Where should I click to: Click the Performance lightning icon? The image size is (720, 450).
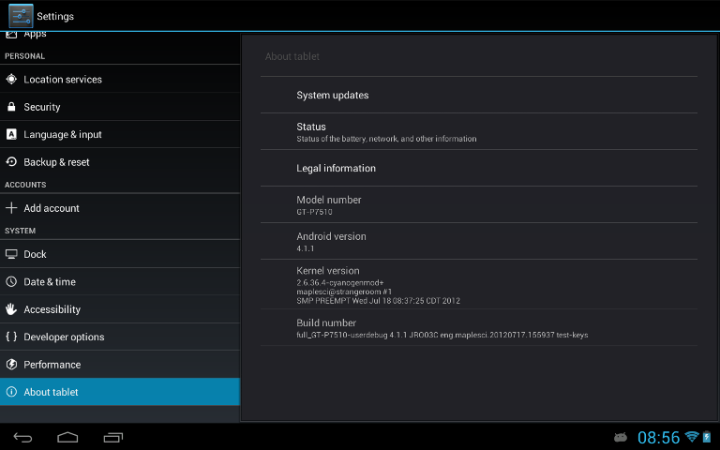point(11,364)
